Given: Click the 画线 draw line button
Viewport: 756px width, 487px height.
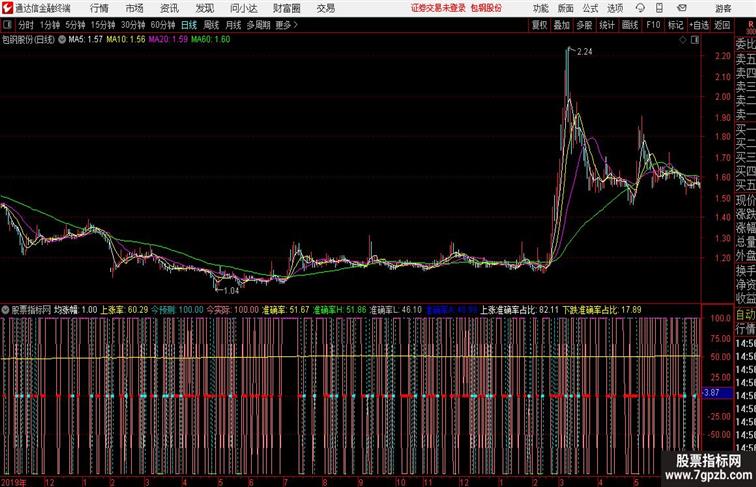Looking at the screenshot, I should (630, 25).
